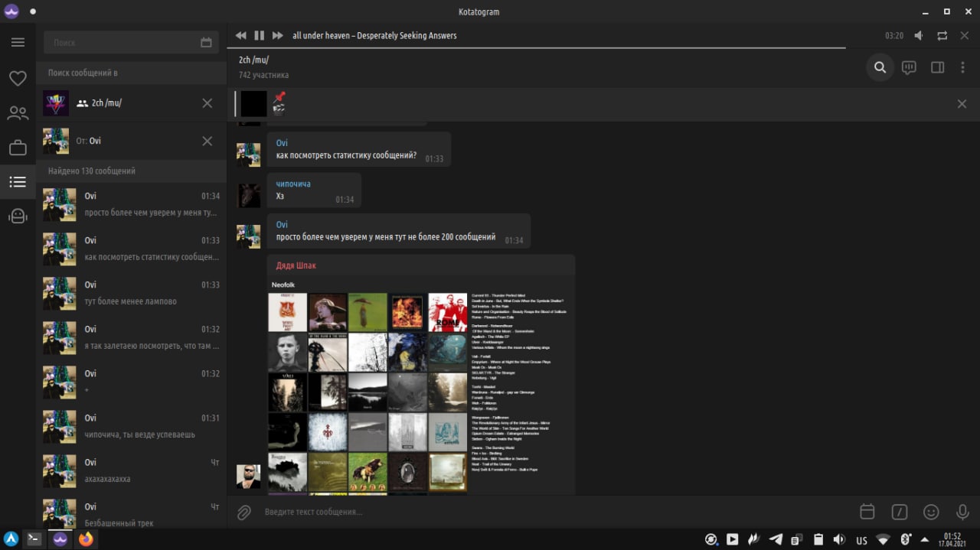Open clipboard tray icon

pos(818,539)
